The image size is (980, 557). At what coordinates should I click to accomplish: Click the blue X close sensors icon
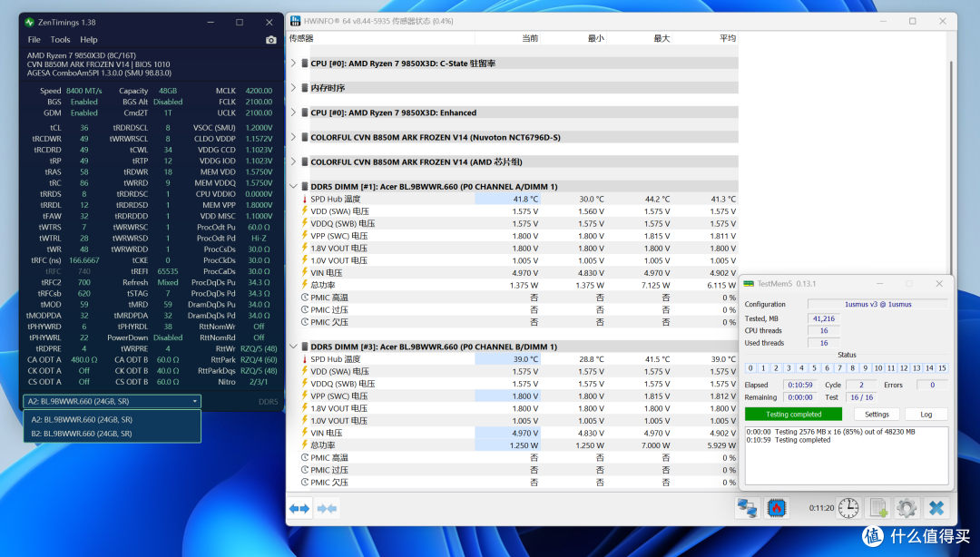click(936, 508)
